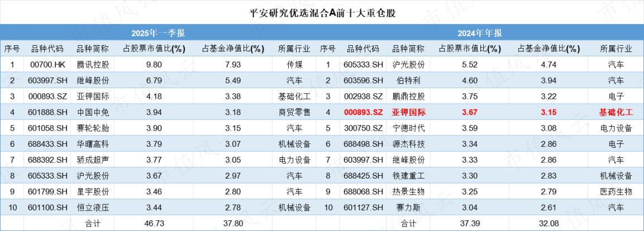Click the 2.97 cell for 沪光股份

point(233,176)
